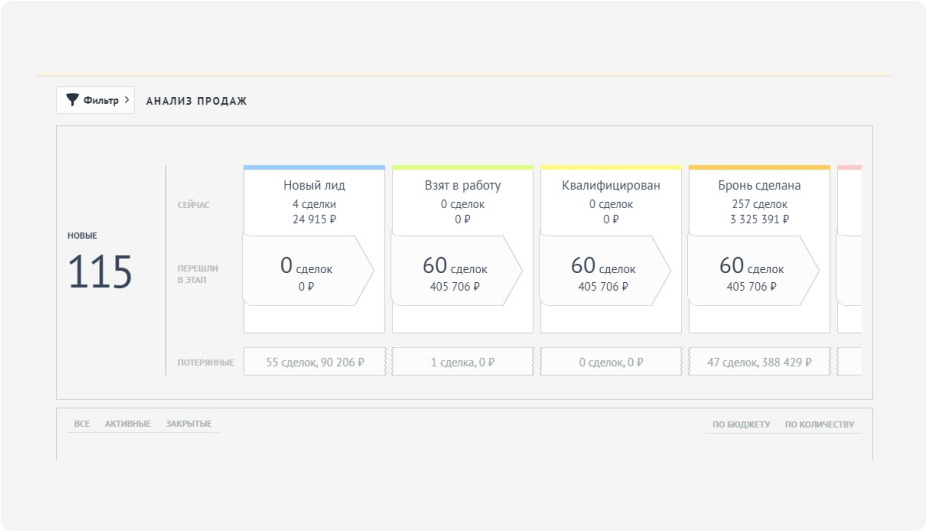The height and width of the screenshot is (532, 927).
Task: Click the 1 сделка, 0 ₽ lost box
Action: pyautogui.click(x=462, y=362)
